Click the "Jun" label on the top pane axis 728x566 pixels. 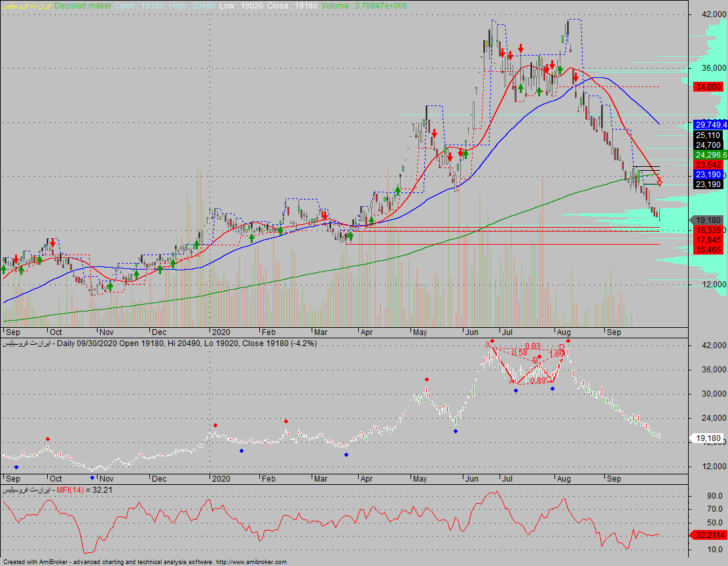[472, 332]
